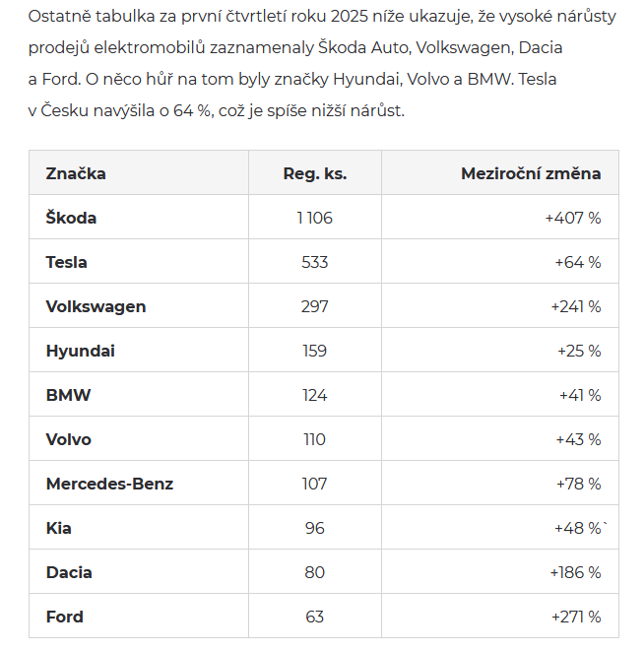Select the Dacia brand cell

coord(139,572)
